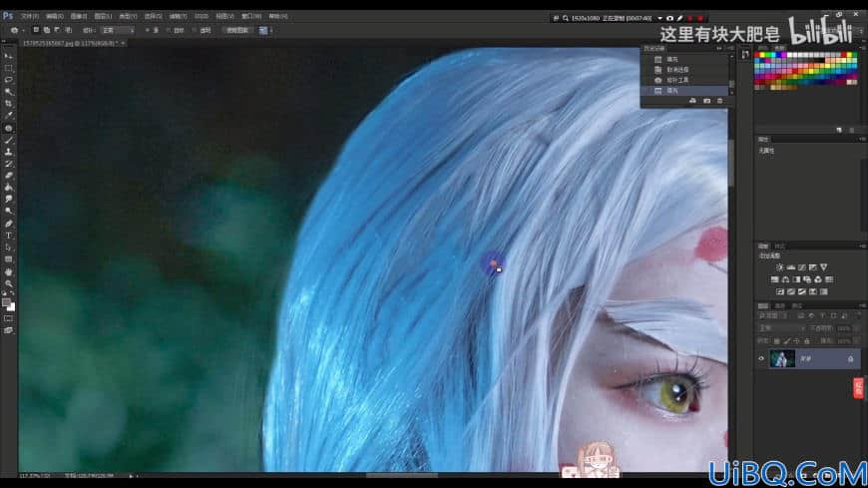Toggle New Selection mode in options bar
868x488 pixels.
(x=36, y=30)
